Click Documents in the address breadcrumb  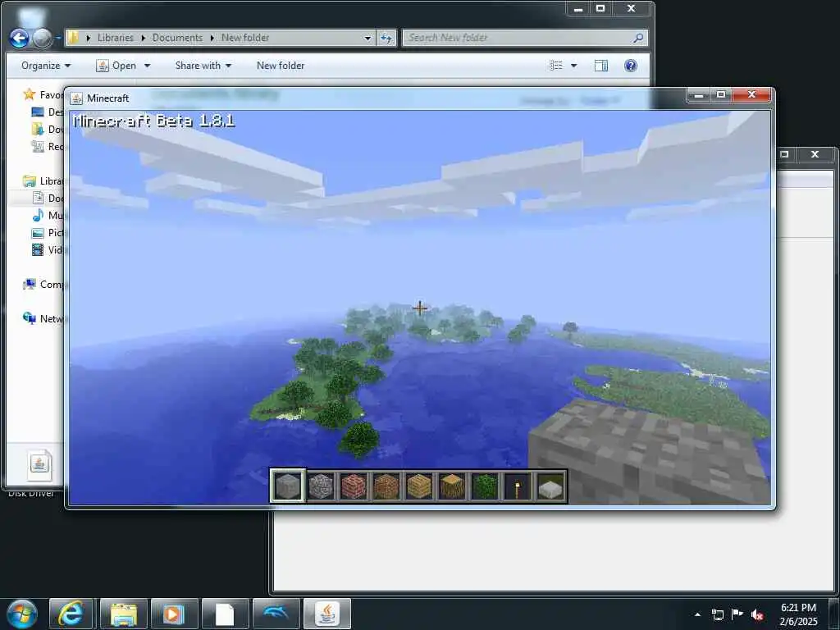tap(177, 38)
